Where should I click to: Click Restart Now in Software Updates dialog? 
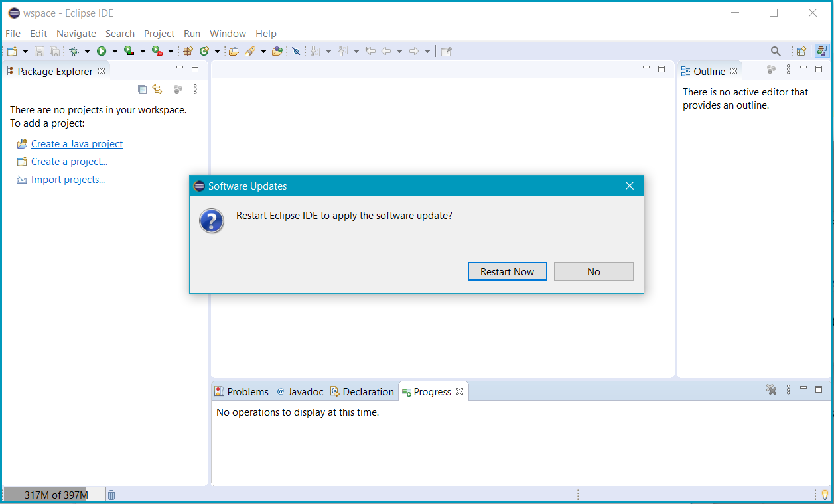coord(508,271)
